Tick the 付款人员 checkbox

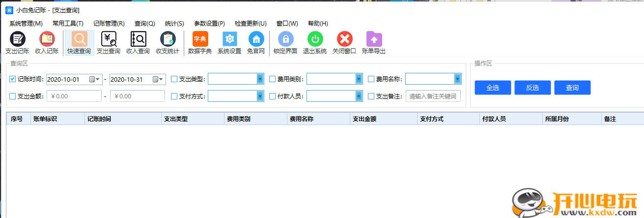click(x=273, y=96)
